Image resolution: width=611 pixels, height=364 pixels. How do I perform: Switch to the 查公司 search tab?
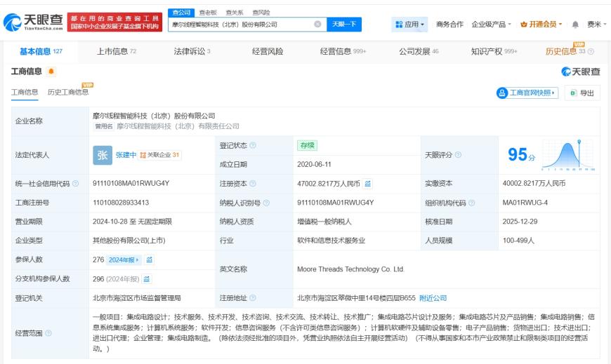click(x=181, y=13)
